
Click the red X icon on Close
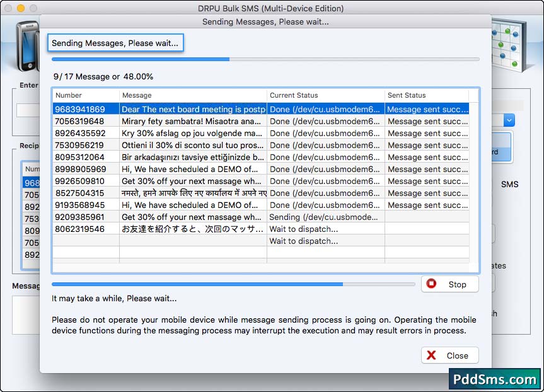pos(431,355)
